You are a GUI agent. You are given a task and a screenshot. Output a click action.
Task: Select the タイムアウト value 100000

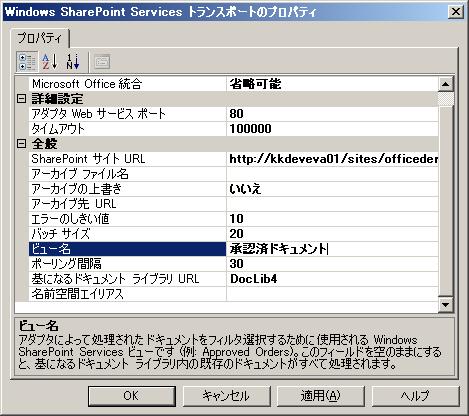coord(332,129)
